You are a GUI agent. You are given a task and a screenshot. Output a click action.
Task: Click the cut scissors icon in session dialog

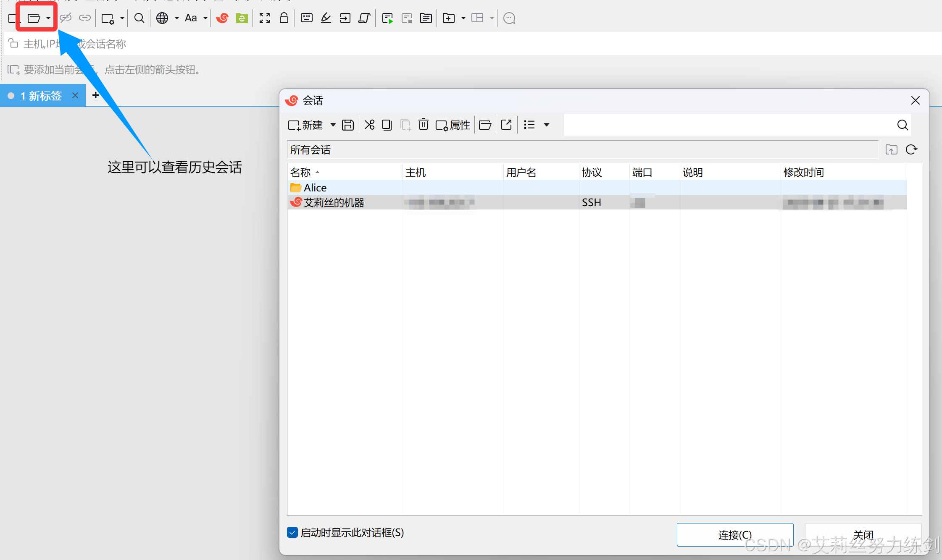[x=369, y=125]
